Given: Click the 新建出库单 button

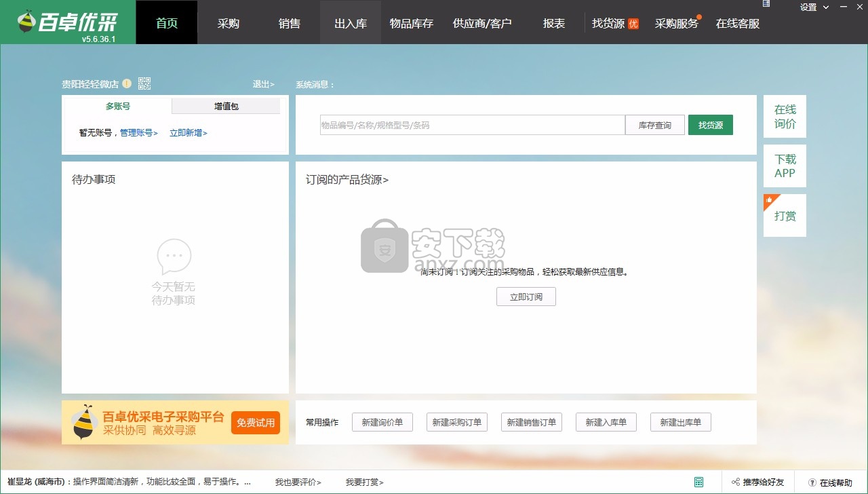Looking at the screenshot, I should tap(681, 422).
